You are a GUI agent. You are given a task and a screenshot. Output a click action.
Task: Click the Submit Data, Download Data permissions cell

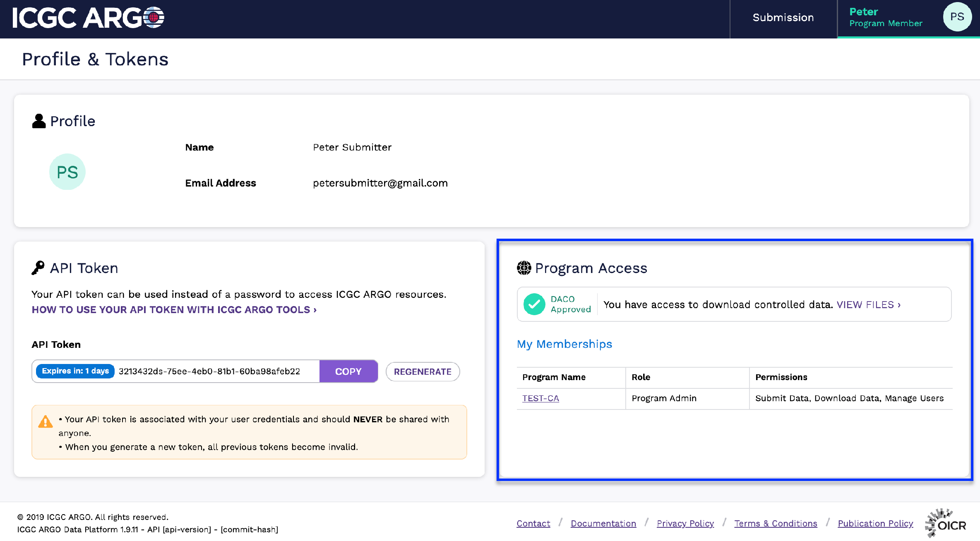pos(851,399)
